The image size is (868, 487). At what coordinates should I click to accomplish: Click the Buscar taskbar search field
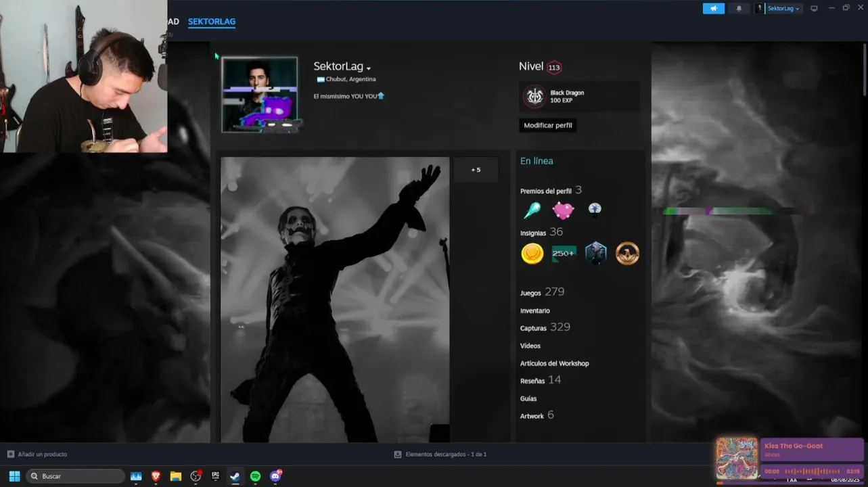tap(75, 476)
